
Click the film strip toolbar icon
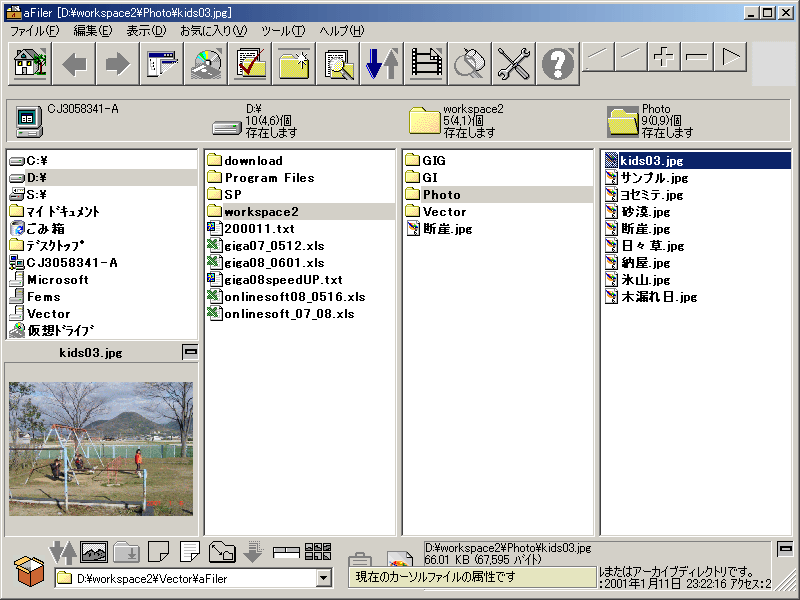[x=426, y=63]
